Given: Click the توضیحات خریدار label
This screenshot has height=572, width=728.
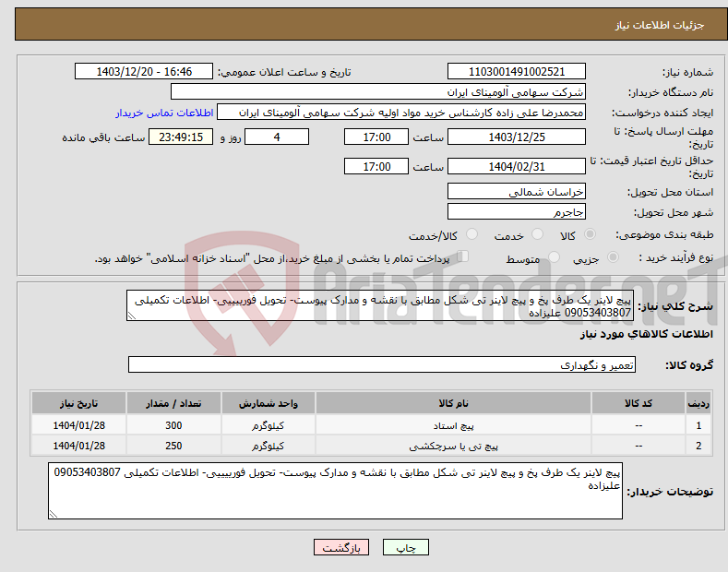Looking at the screenshot, I should click(x=670, y=492).
